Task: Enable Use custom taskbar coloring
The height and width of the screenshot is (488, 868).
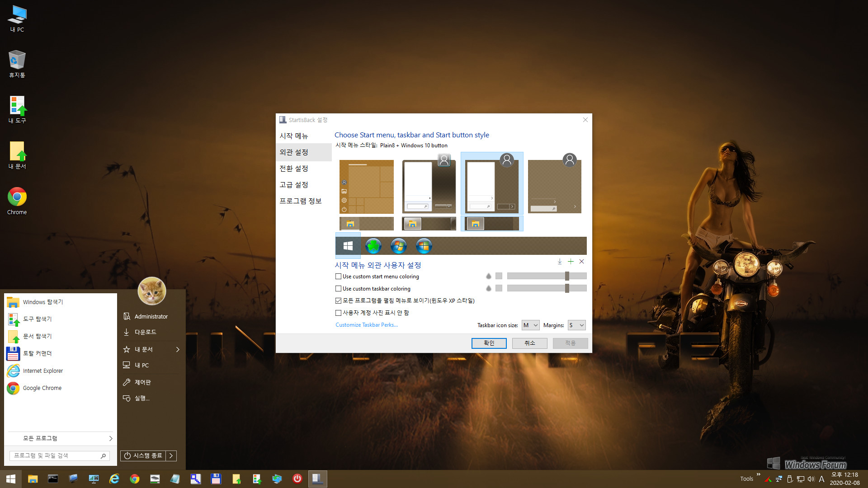Action: [338, 289]
